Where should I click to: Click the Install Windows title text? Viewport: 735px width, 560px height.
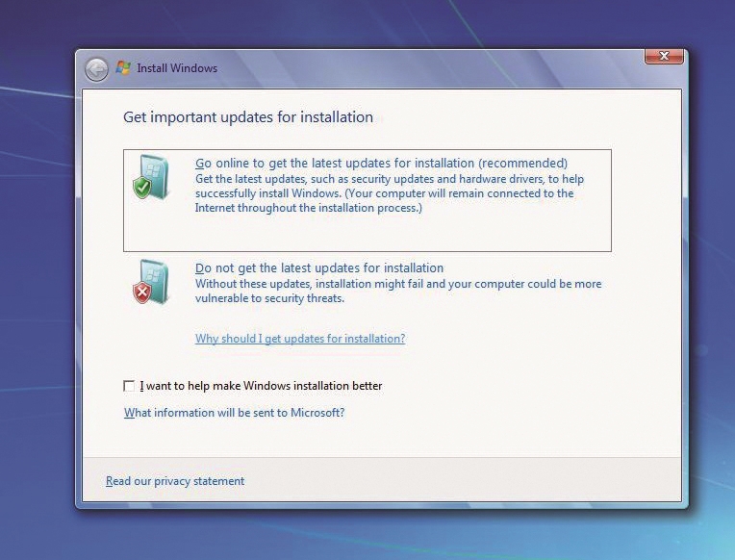pos(177,68)
